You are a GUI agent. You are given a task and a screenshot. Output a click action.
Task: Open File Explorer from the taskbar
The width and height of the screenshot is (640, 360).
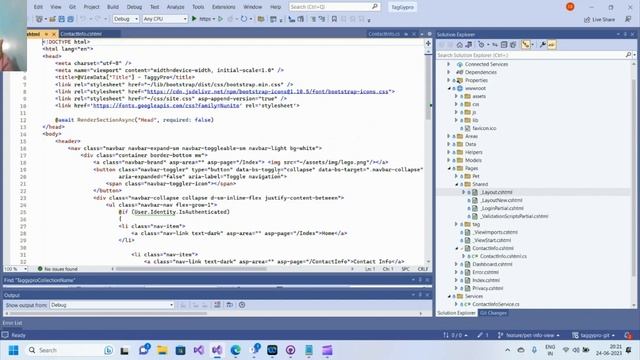[x=162, y=350]
